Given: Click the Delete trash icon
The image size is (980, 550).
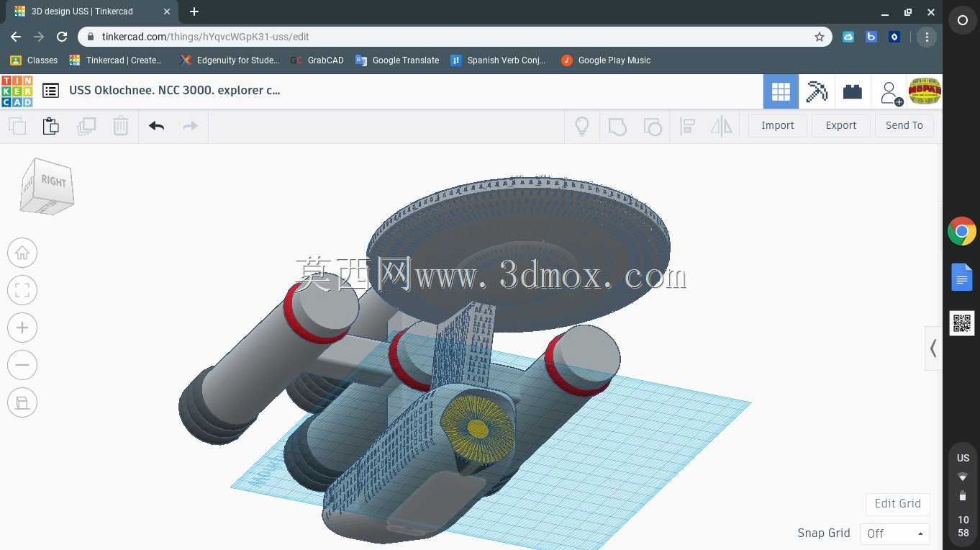Looking at the screenshot, I should 121,126.
